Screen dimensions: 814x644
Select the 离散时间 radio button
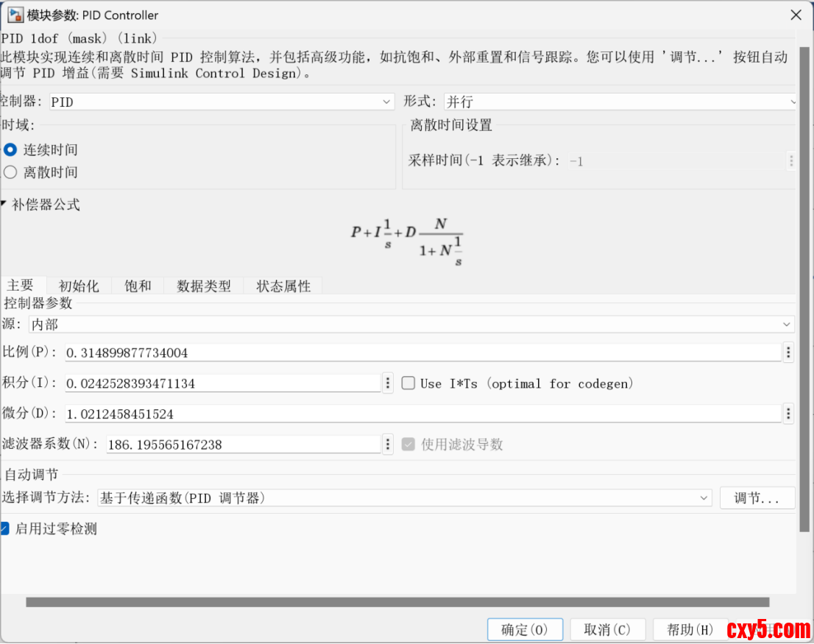pos(10,171)
